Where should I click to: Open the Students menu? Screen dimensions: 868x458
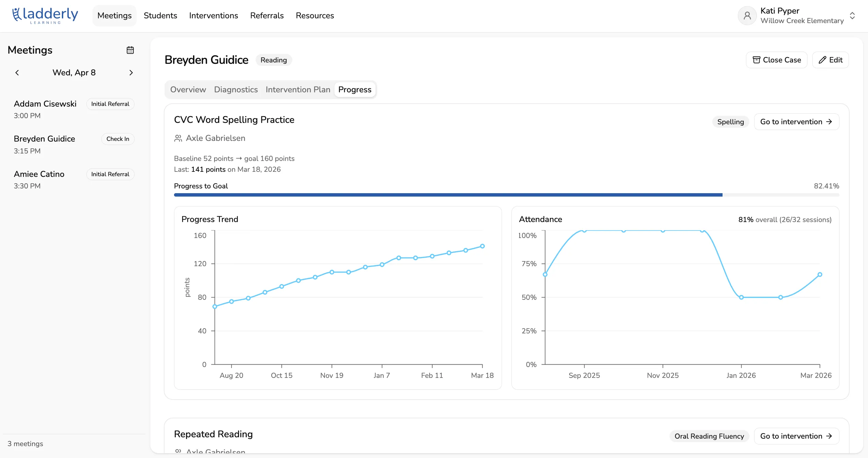(160, 16)
